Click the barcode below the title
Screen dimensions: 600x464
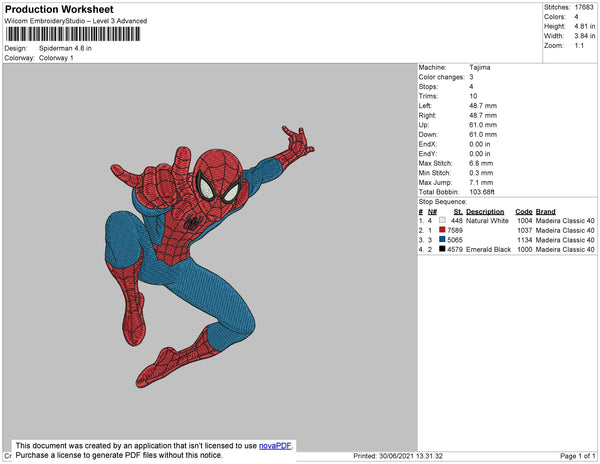click(x=73, y=34)
